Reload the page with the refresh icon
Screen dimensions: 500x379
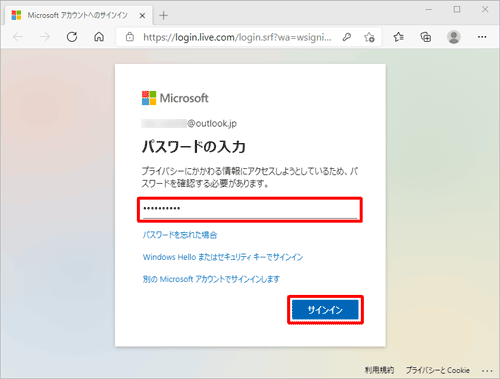point(72,37)
